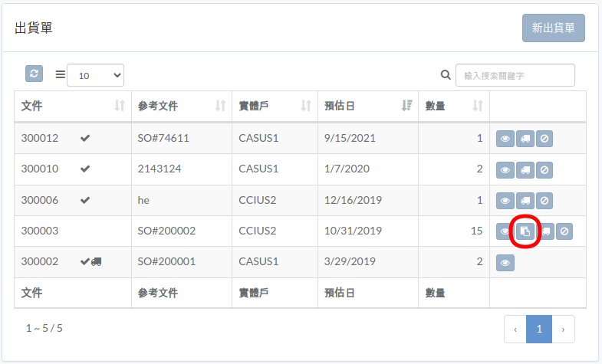Click checkmark status icon in row 300012

85,138
